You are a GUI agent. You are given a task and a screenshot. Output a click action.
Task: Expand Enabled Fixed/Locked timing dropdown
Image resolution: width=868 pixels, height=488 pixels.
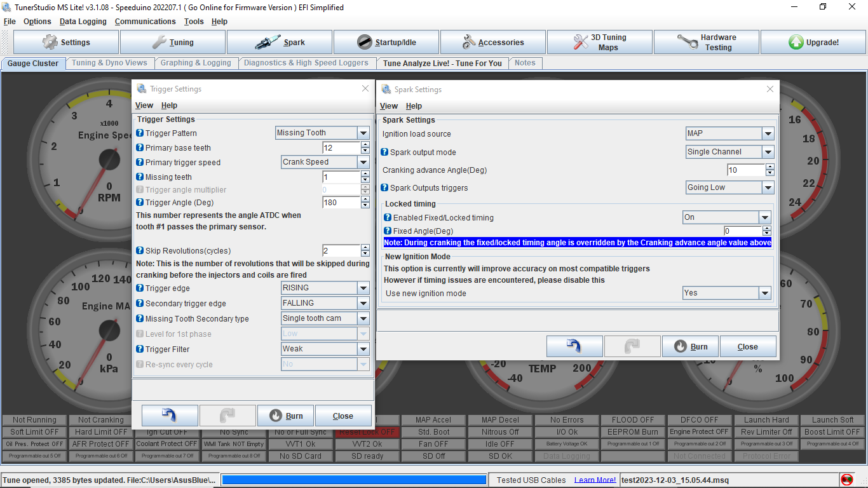[765, 218]
